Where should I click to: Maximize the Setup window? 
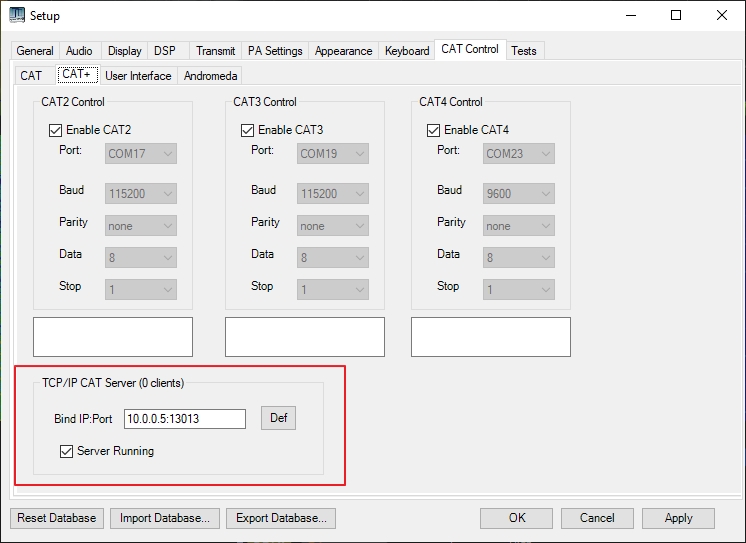pos(676,16)
